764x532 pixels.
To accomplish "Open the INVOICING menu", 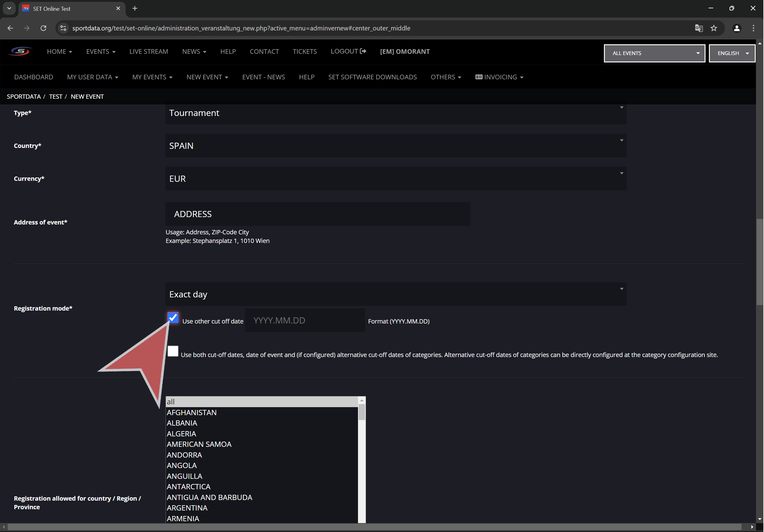I will (499, 77).
